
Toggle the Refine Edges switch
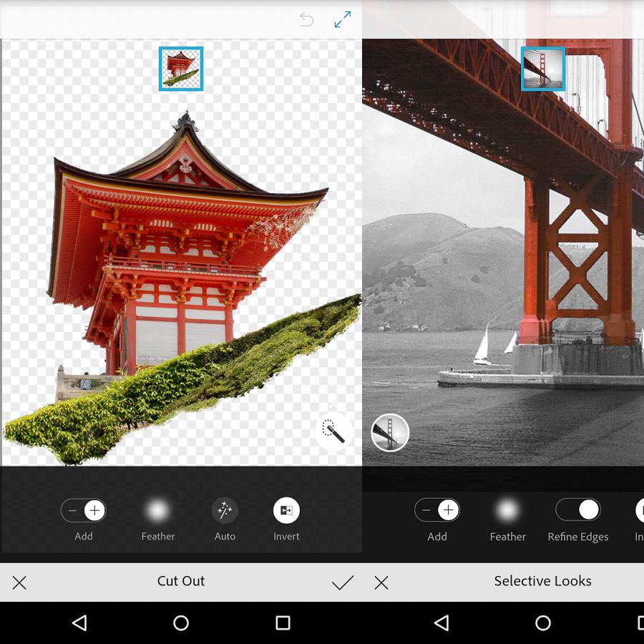(x=577, y=510)
